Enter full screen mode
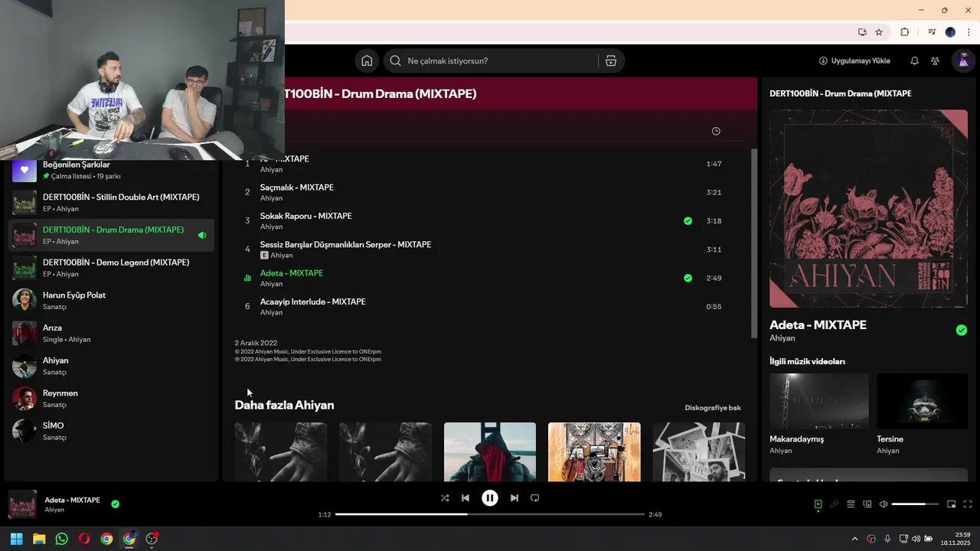 pos(968,504)
